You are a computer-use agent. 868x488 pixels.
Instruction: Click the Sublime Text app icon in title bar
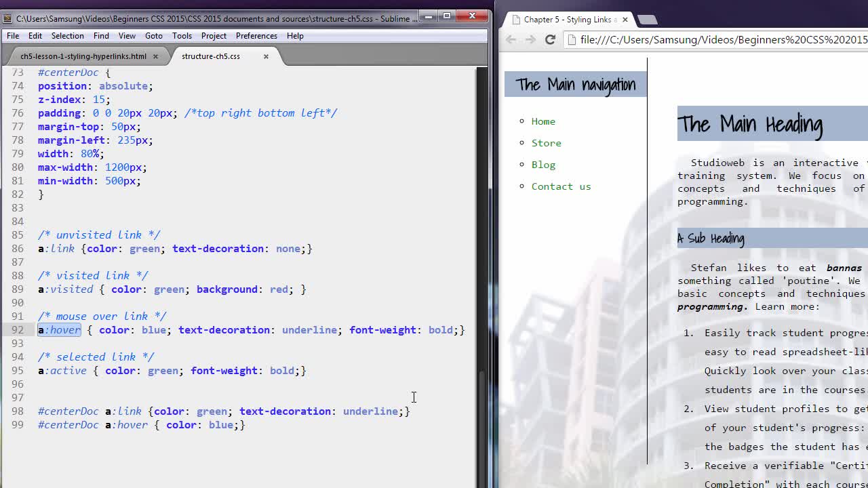pos(8,18)
